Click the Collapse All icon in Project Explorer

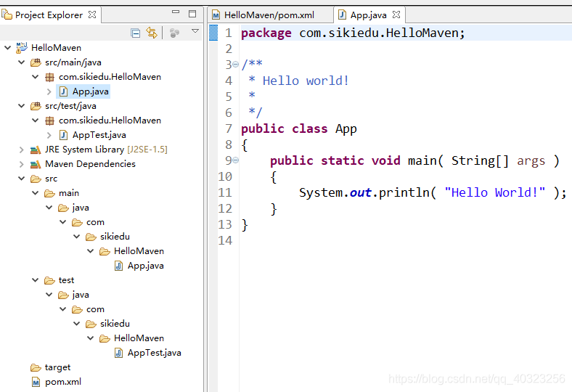pyautogui.click(x=135, y=33)
